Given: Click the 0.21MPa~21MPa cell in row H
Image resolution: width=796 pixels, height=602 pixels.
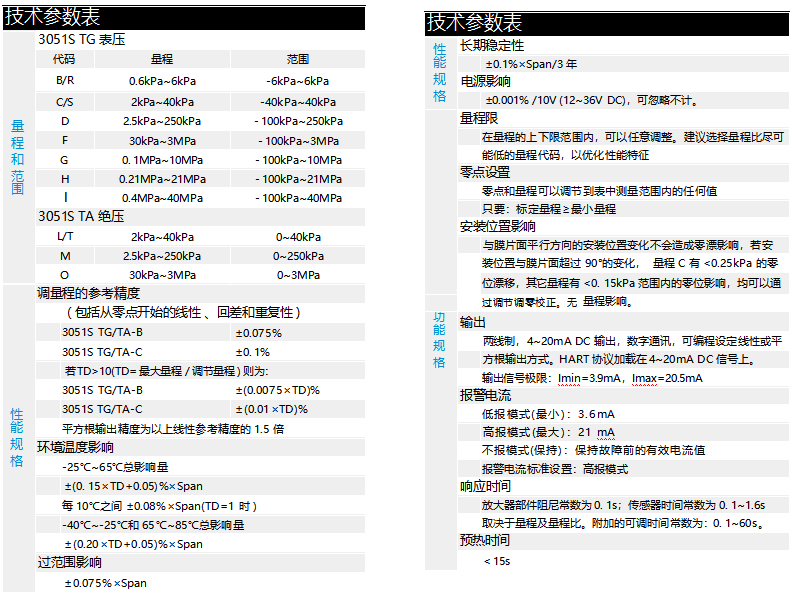Looking at the screenshot, I should point(162,179).
